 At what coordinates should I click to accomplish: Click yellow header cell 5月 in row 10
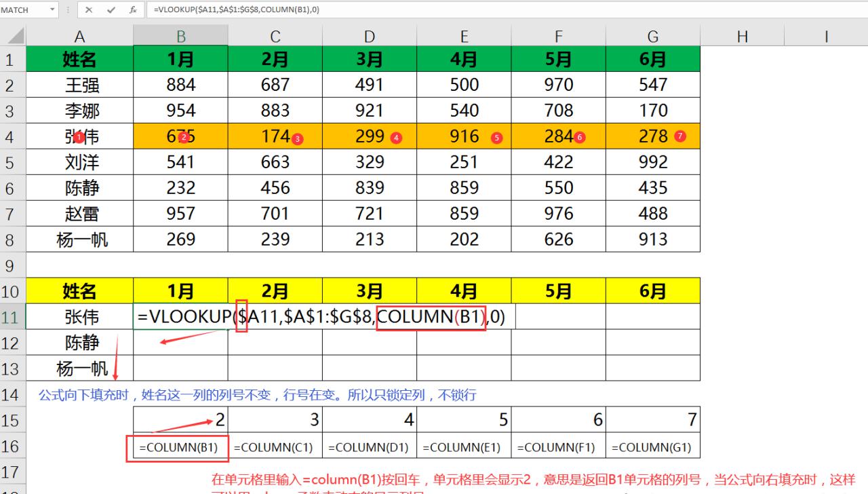coord(558,291)
